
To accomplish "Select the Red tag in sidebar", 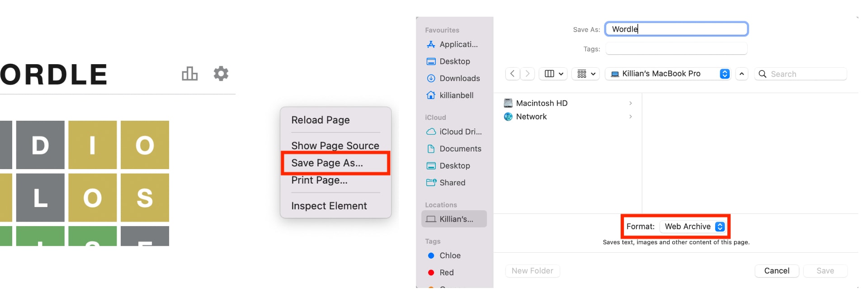I will (x=446, y=273).
